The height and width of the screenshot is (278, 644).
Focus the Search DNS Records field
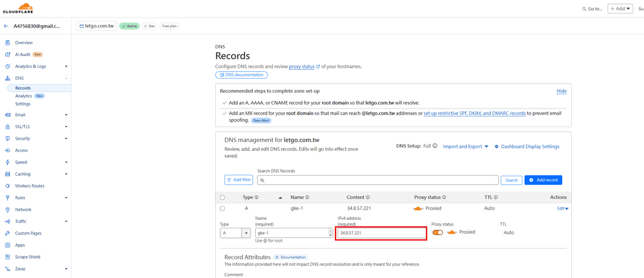(x=378, y=180)
